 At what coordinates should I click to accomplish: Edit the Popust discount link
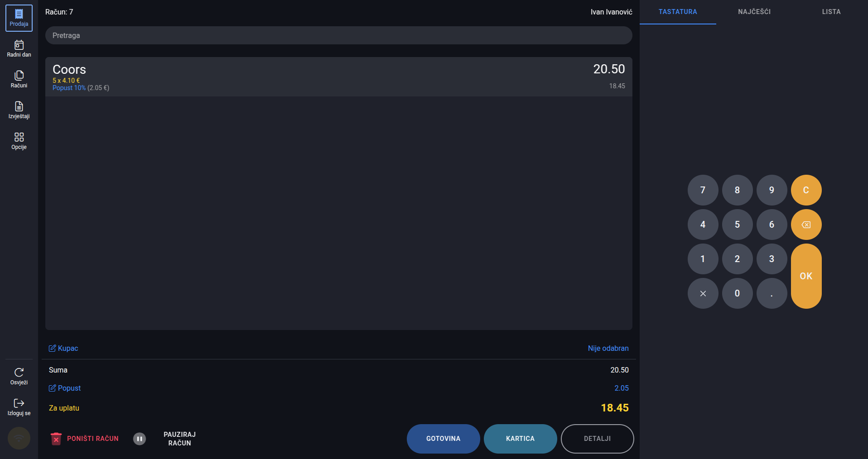coord(65,388)
